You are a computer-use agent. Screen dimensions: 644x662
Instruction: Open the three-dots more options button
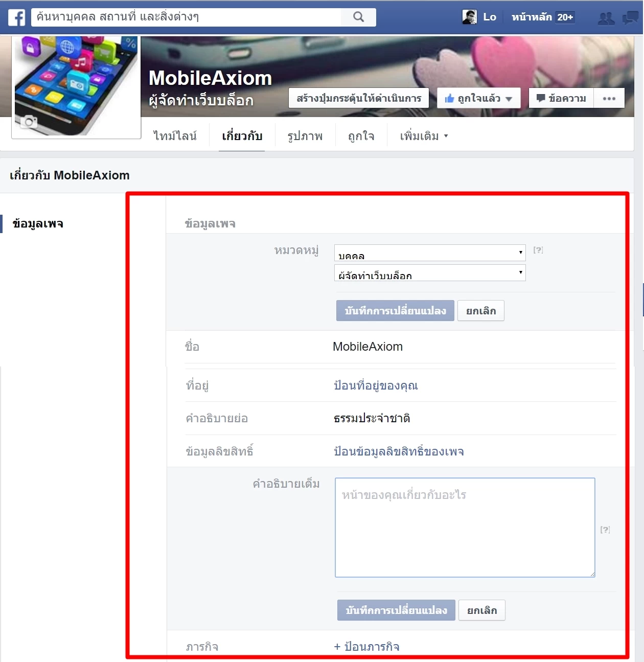pos(609,98)
